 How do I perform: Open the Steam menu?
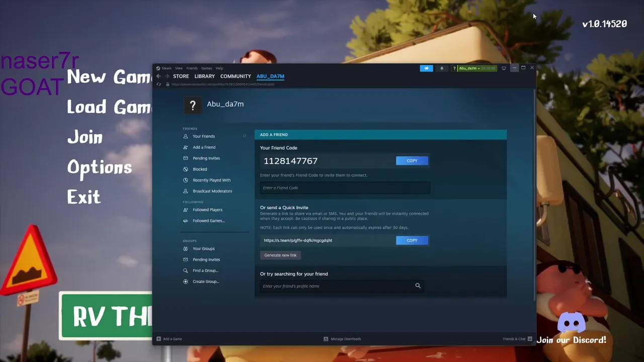coord(166,68)
